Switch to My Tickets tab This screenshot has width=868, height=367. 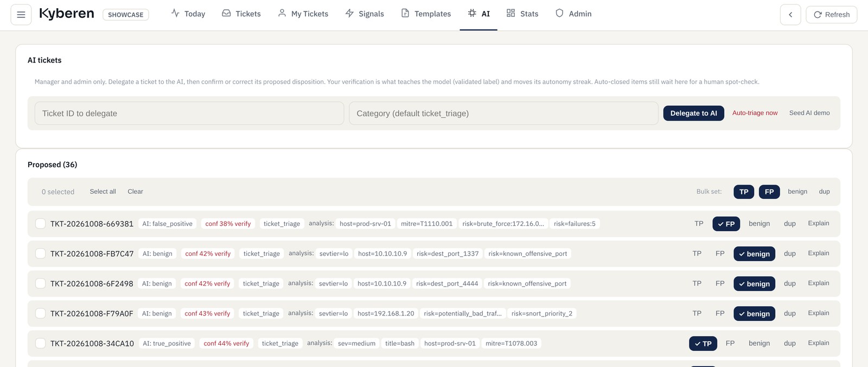(x=303, y=14)
